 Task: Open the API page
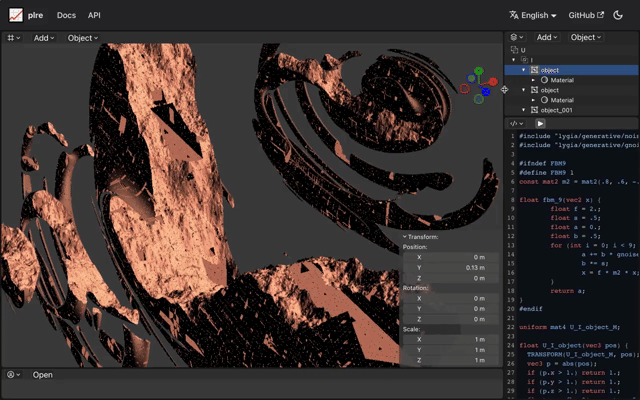click(x=94, y=15)
